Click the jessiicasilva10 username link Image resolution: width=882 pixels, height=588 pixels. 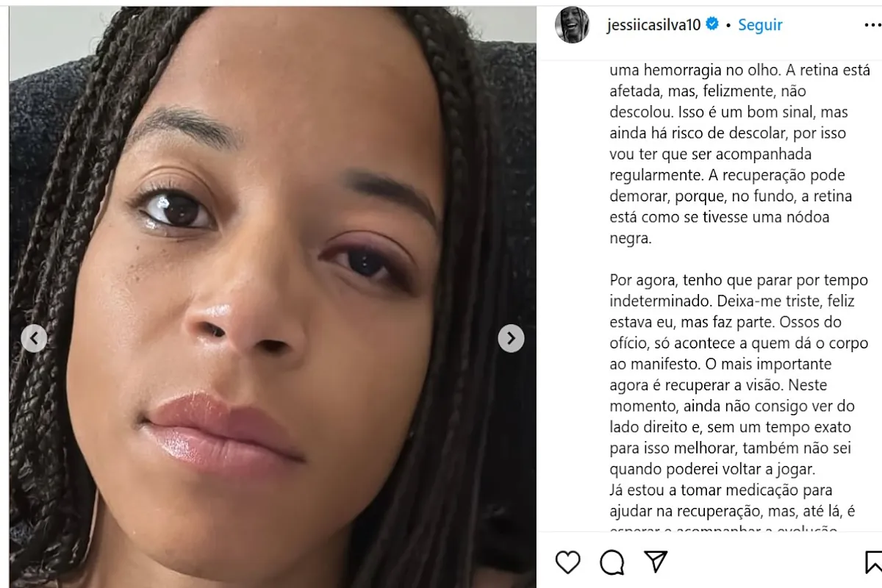pyautogui.click(x=654, y=25)
